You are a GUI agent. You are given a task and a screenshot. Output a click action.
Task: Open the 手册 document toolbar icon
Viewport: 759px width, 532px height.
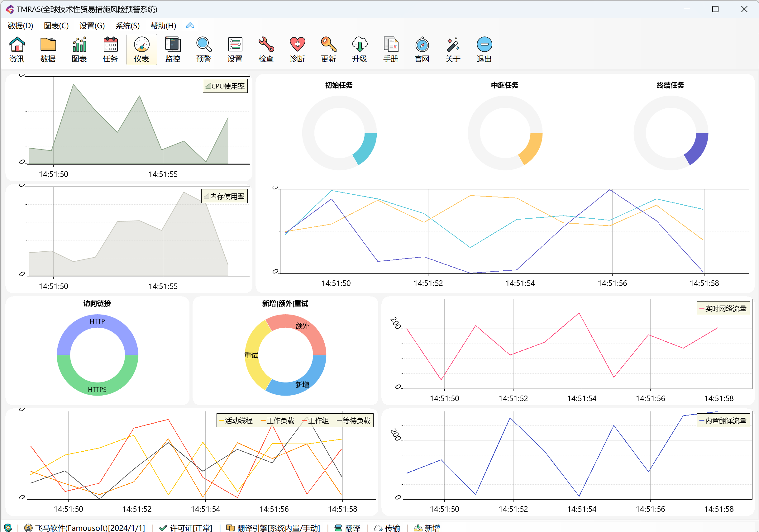(x=391, y=50)
